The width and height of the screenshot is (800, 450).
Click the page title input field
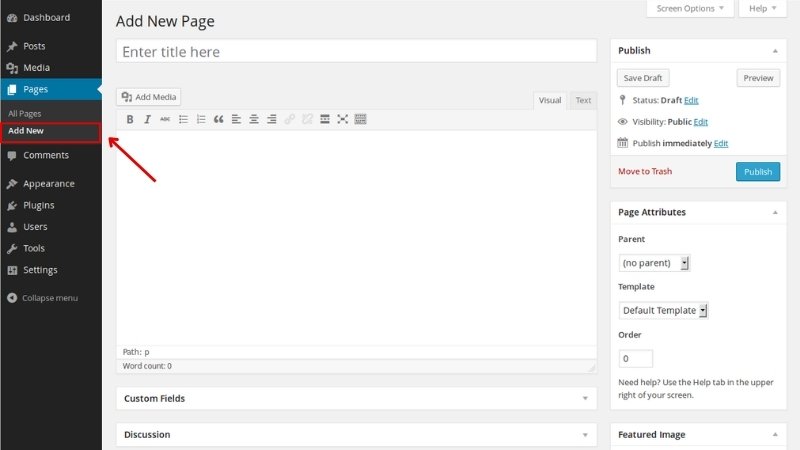tap(356, 52)
